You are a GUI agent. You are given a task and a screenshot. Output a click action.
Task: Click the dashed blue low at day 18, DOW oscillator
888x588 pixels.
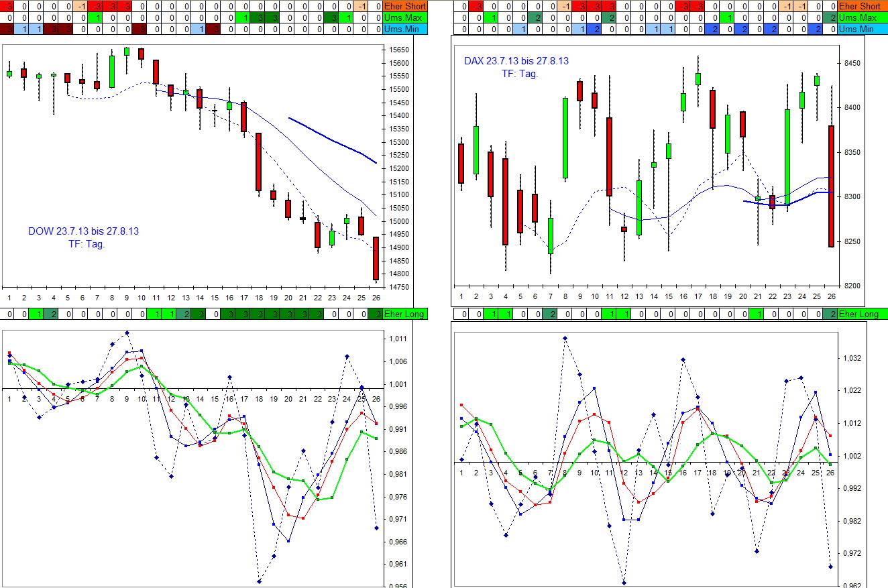(x=259, y=581)
